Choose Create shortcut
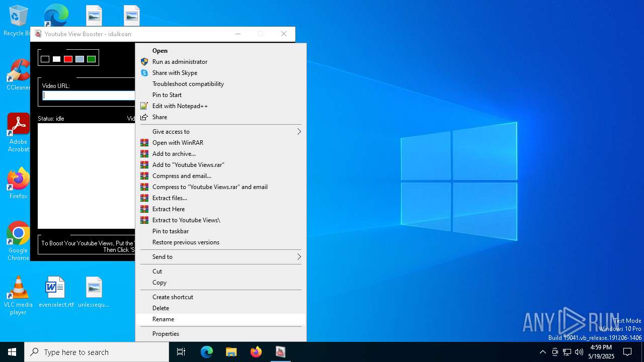Screen dimensions: 644x362 pos(221,297)
